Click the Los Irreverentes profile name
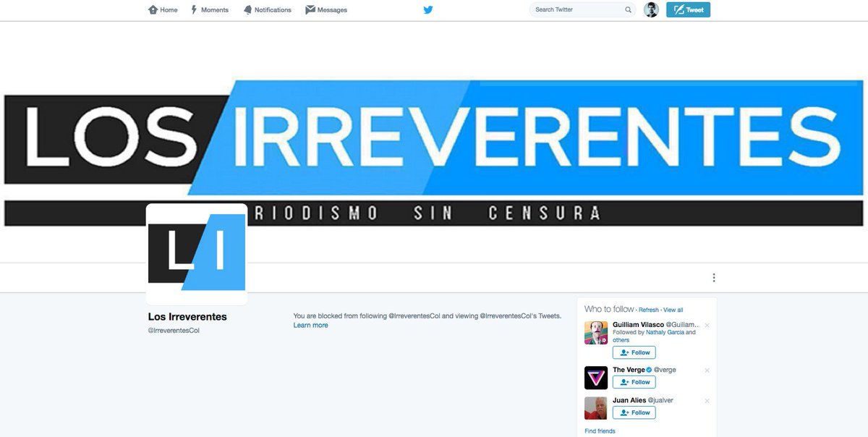The height and width of the screenshot is (437, 868). [x=187, y=317]
